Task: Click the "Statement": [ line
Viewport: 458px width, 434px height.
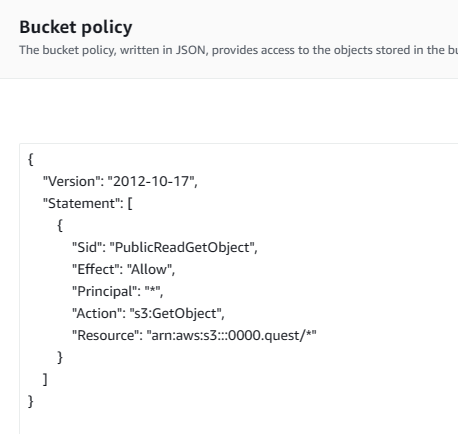Action: pyautogui.click(x=87, y=203)
